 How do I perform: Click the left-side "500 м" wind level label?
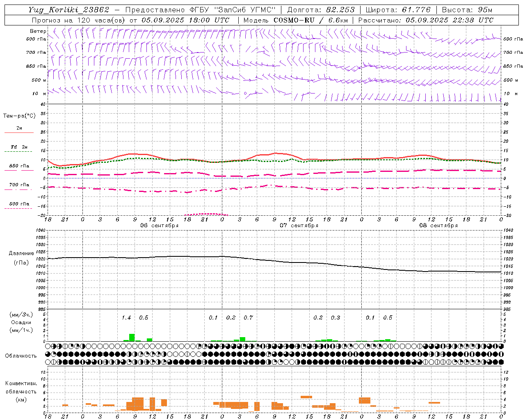coord(39,80)
